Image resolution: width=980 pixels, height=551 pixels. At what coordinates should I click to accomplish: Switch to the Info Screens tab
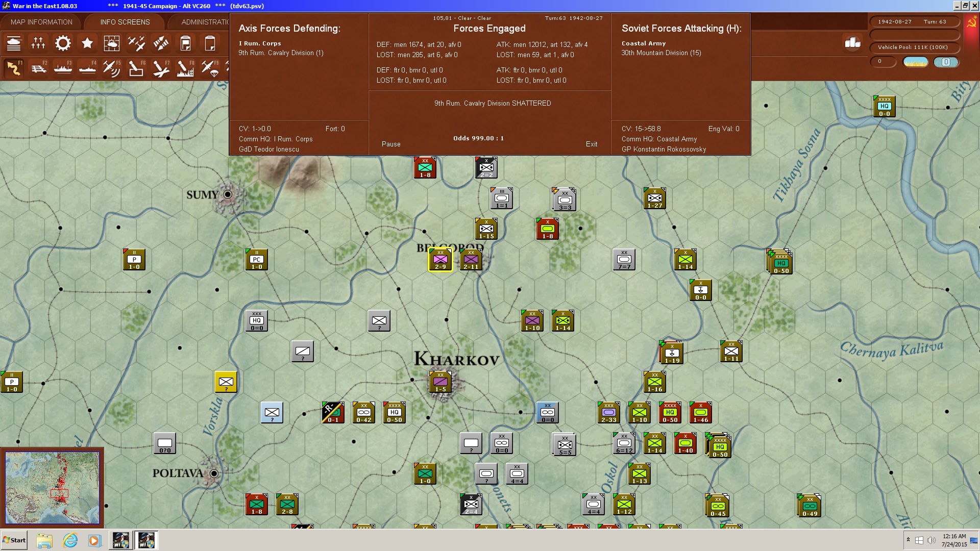click(125, 22)
